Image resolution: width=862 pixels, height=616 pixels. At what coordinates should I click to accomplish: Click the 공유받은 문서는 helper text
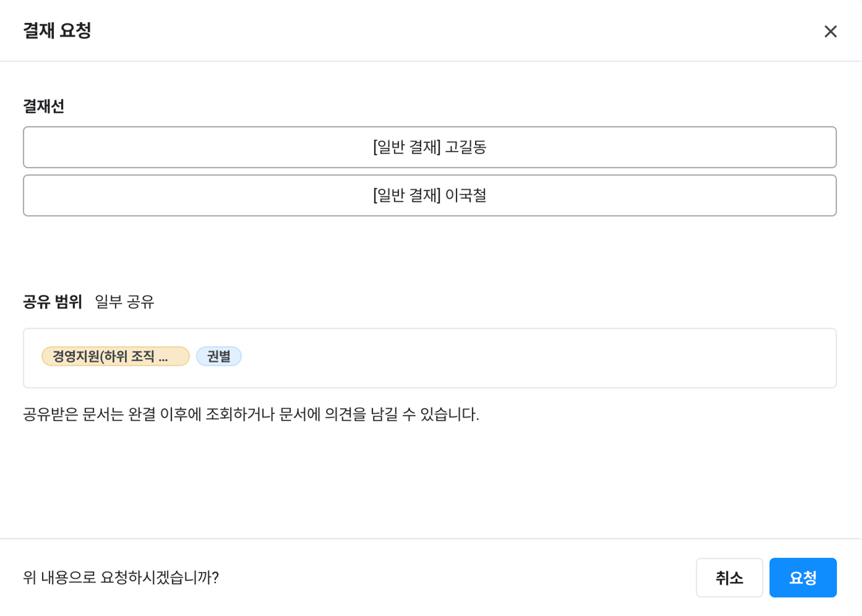coord(250,414)
